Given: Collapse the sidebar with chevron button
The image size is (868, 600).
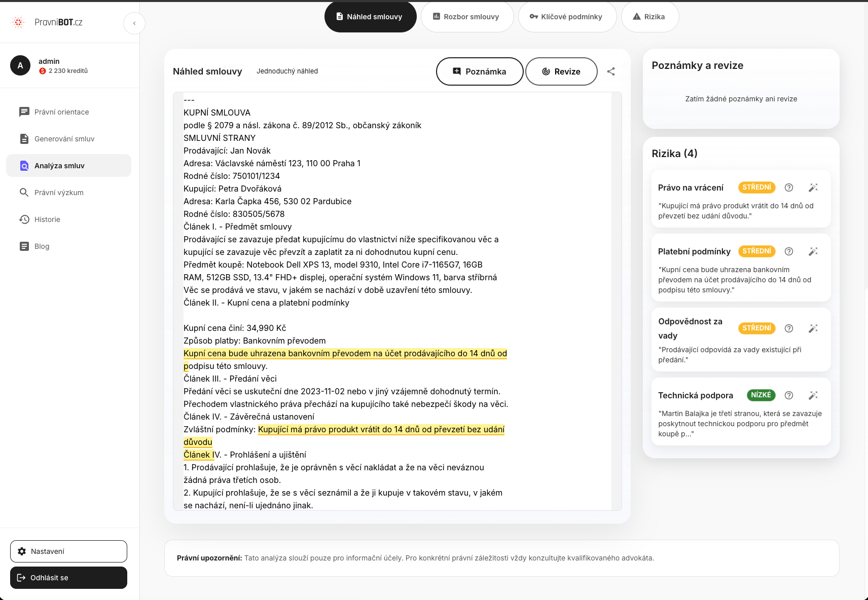Looking at the screenshot, I should tap(134, 23).
